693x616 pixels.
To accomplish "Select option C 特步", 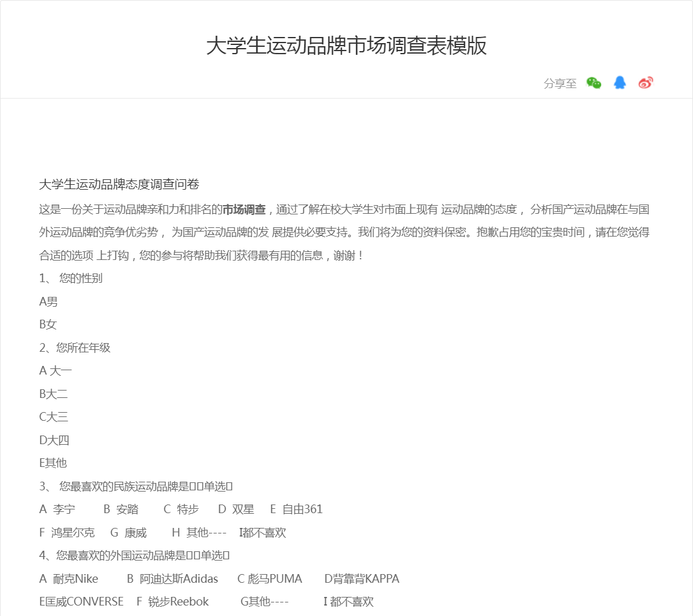I will pyautogui.click(x=181, y=509).
